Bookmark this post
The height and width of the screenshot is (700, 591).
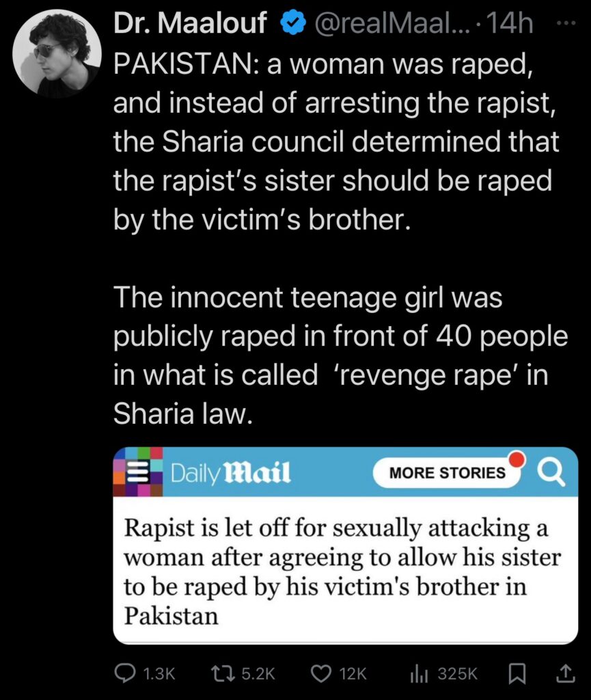click(x=517, y=673)
